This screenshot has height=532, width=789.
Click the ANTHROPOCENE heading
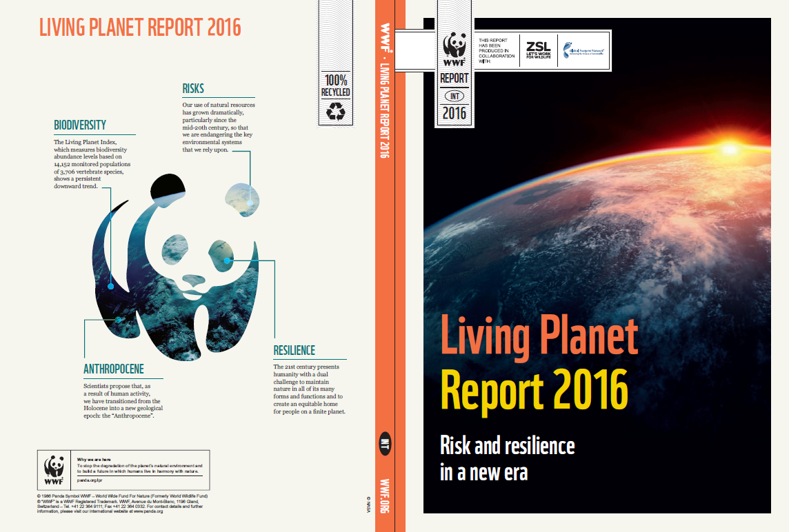[114, 369]
